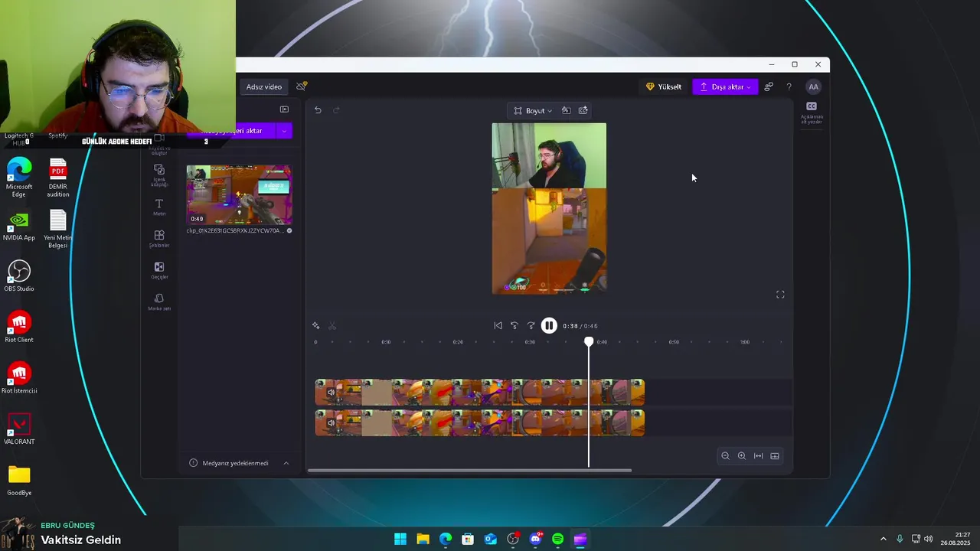Viewport: 980px width, 551px height.
Task: Expand the Medyanız yedeklenmedi backup notice
Action: coord(286,463)
